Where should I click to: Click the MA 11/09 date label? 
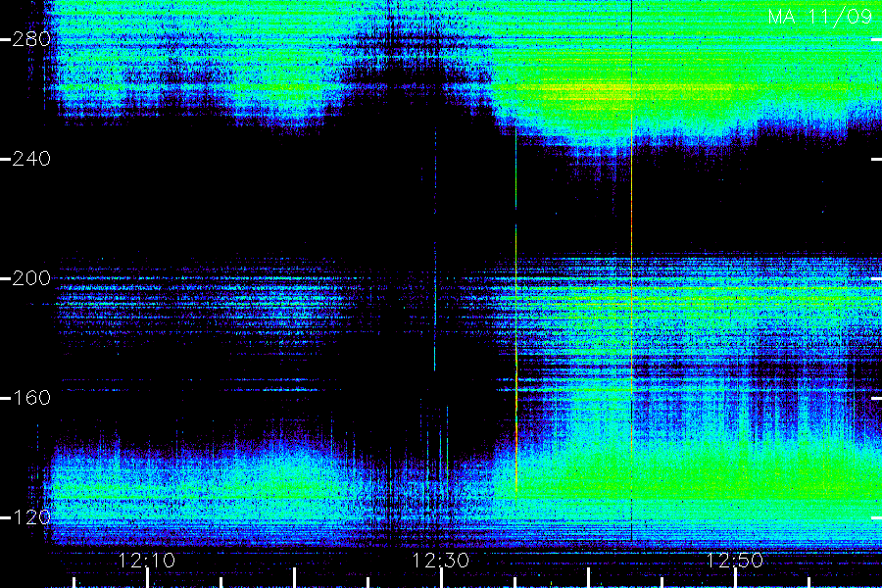tap(820, 17)
